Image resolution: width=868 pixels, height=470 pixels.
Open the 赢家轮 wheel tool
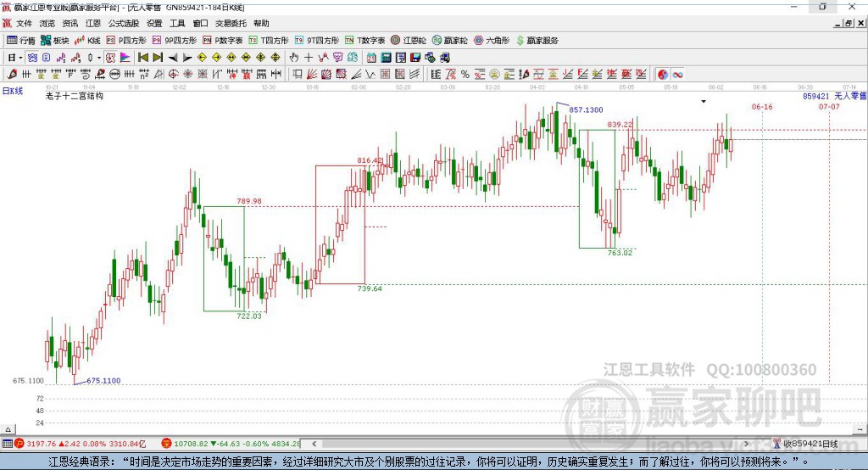[x=449, y=41]
